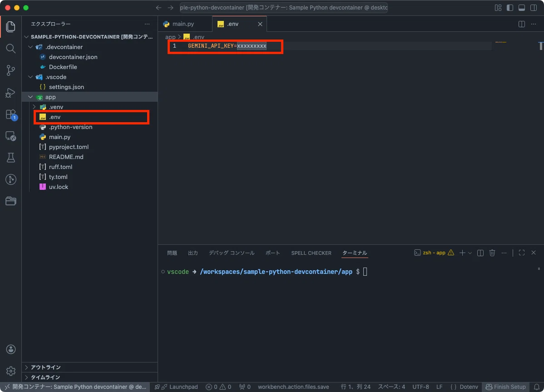544x392 pixels.
Task: Open the terminal panel more actions menu
Action: tap(504, 253)
